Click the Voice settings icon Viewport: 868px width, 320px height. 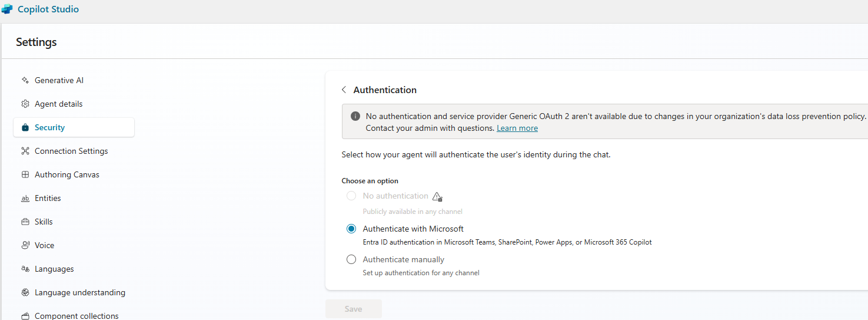25,245
